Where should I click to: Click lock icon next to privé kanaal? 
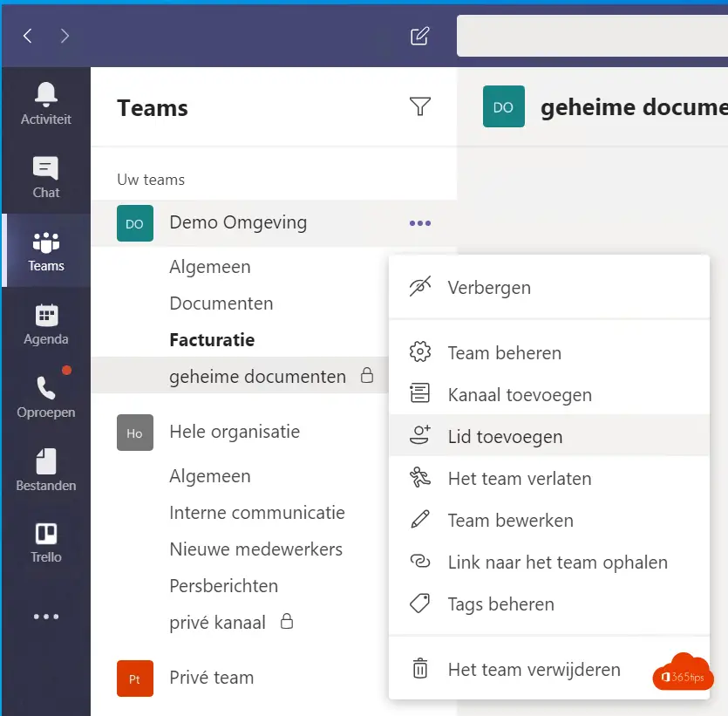point(287,621)
